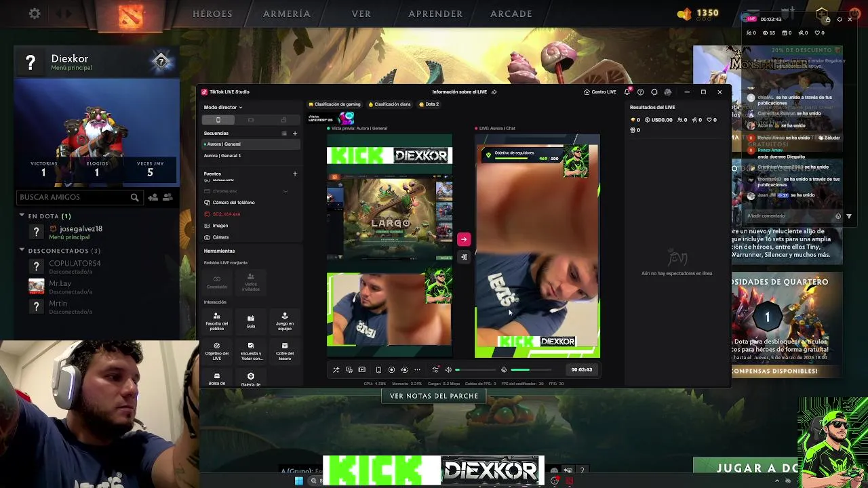Viewport: 868px width, 488px height.
Task: Click the Clasificación de gaming tag
Action: click(x=334, y=104)
